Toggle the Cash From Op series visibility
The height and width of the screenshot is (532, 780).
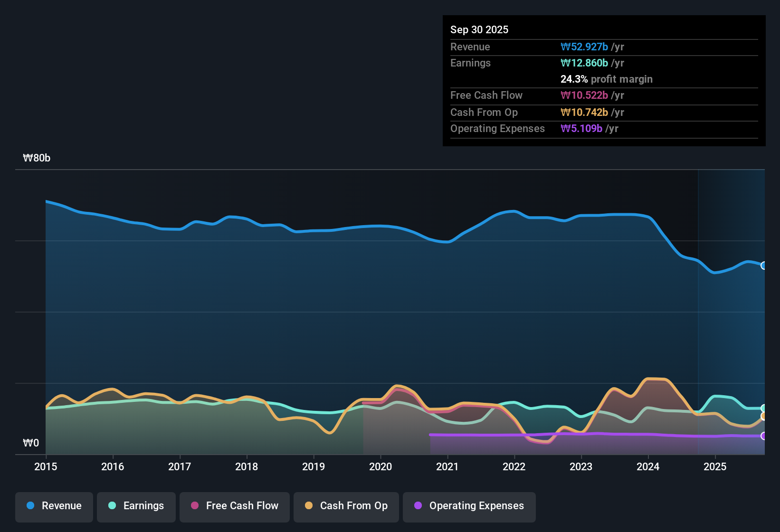tap(346, 506)
